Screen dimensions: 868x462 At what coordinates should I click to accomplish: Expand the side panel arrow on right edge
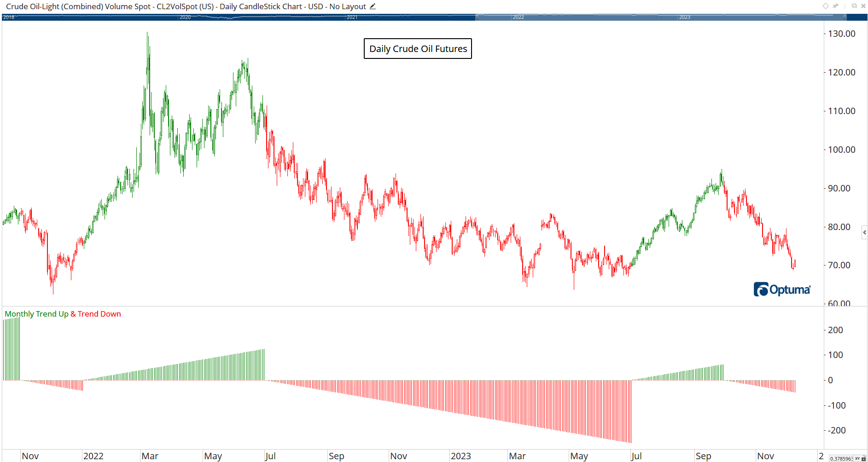pyautogui.click(x=864, y=232)
